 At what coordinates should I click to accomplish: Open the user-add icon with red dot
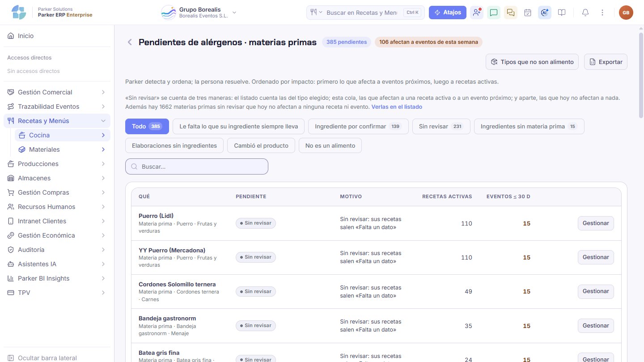[477, 13]
